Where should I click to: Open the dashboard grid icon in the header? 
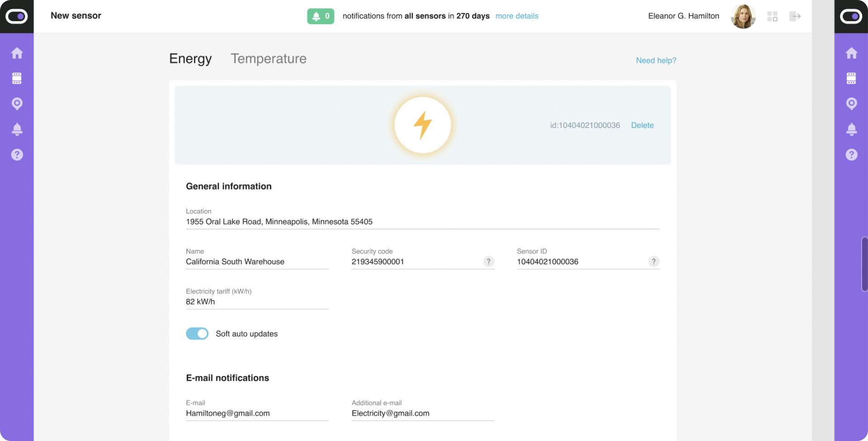click(772, 16)
